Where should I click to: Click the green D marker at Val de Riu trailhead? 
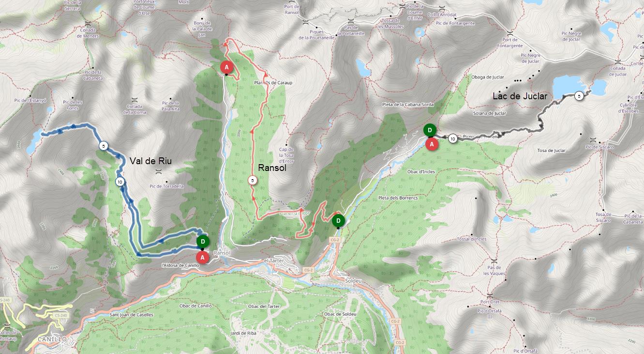pyautogui.click(x=203, y=241)
